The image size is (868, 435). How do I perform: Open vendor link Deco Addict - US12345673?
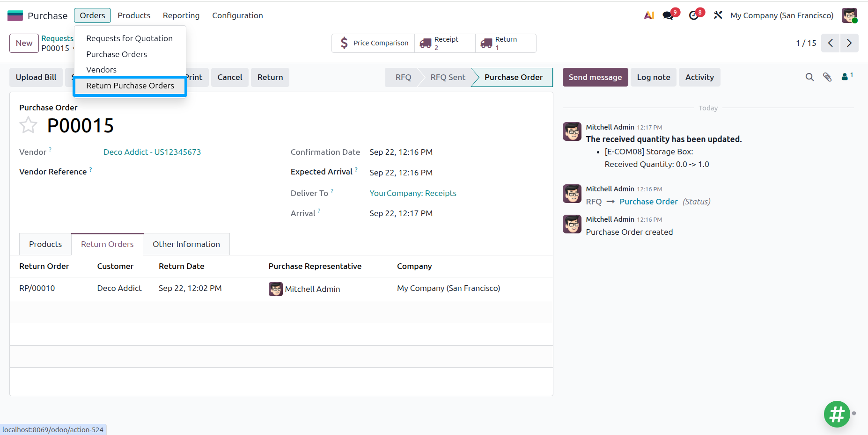tap(152, 152)
